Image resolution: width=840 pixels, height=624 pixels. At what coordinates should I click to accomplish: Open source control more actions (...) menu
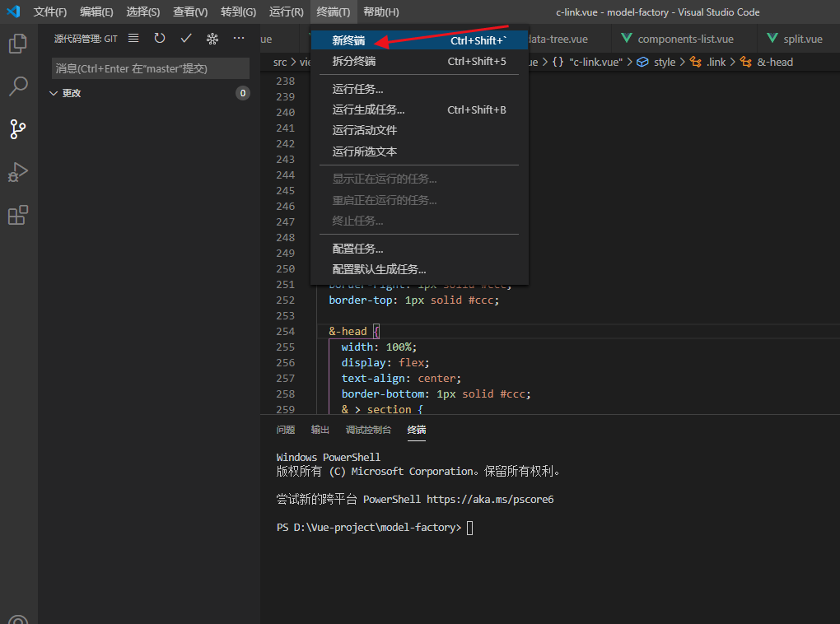tap(239, 38)
